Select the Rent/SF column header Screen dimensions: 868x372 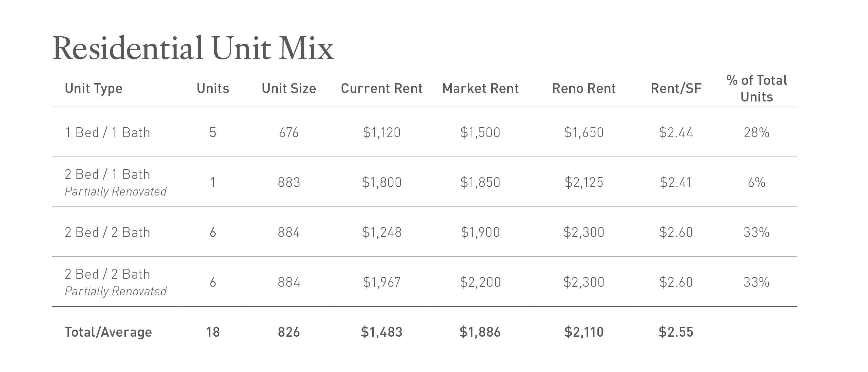(x=676, y=89)
